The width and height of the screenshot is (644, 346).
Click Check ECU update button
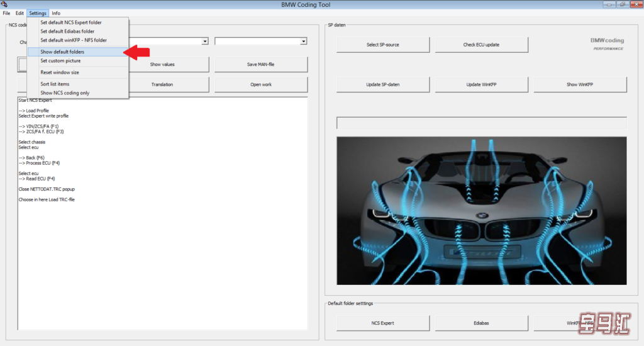coord(481,45)
